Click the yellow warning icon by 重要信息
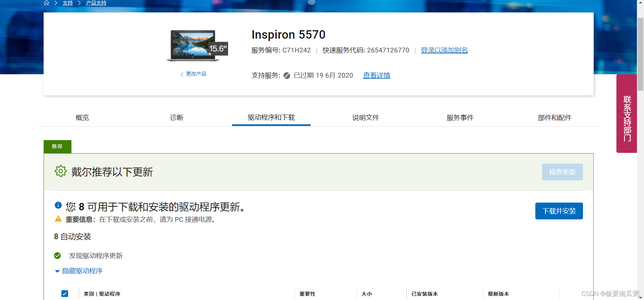Image resolution: width=644 pixels, height=300 pixels. (x=58, y=219)
